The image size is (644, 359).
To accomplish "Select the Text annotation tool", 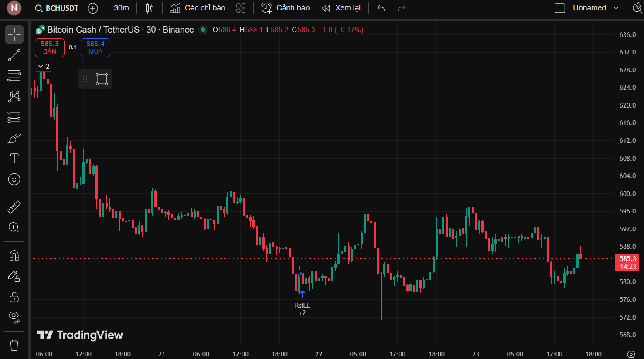I will point(14,159).
